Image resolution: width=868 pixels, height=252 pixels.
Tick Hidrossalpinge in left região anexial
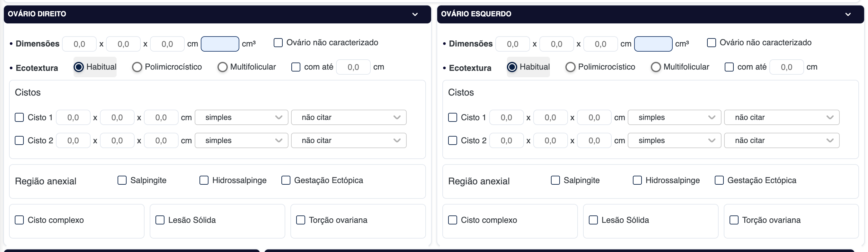click(637, 180)
